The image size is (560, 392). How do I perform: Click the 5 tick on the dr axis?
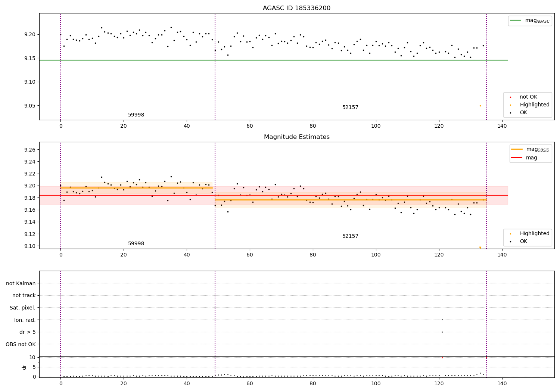(34, 367)
